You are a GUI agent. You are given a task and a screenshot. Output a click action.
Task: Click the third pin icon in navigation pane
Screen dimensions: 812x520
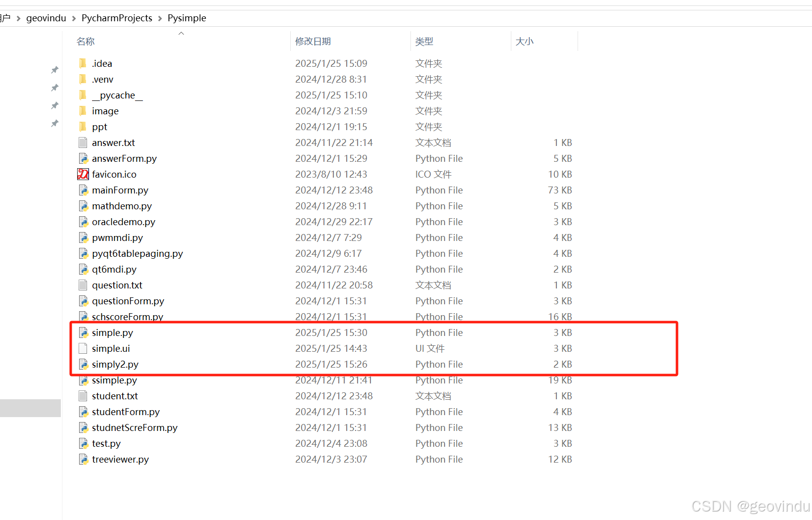54,105
